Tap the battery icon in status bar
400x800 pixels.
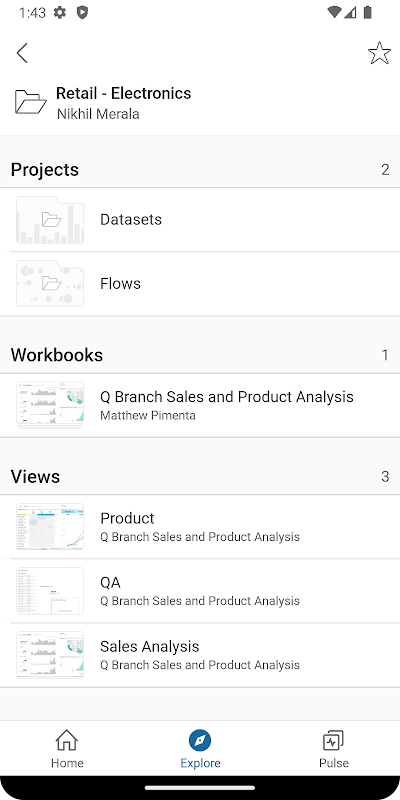tap(367, 13)
